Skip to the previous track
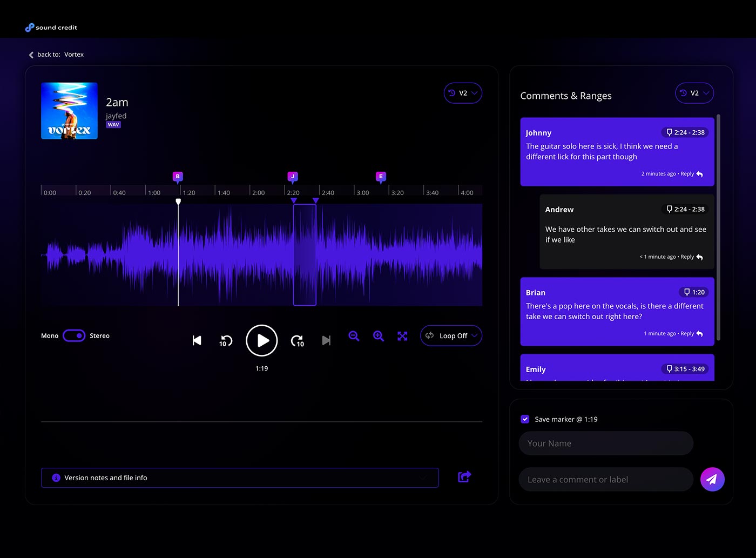Image resolution: width=756 pixels, height=558 pixels. point(197,340)
